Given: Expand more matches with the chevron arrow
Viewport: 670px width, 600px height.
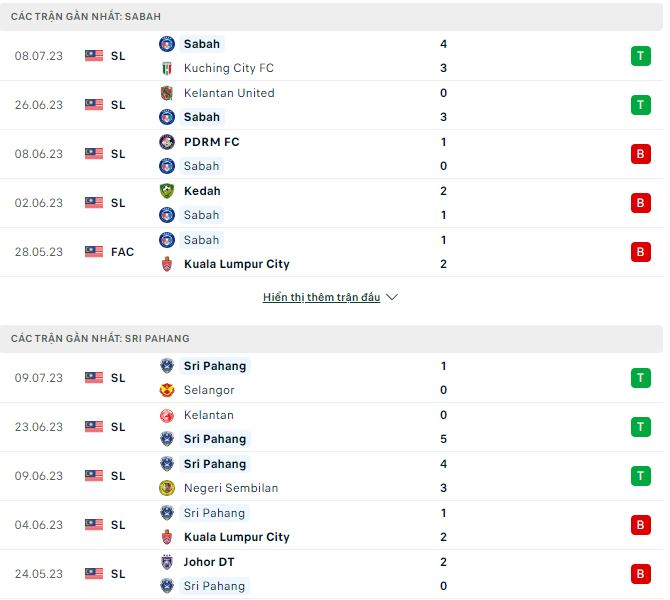Looking at the screenshot, I should [x=392, y=298].
